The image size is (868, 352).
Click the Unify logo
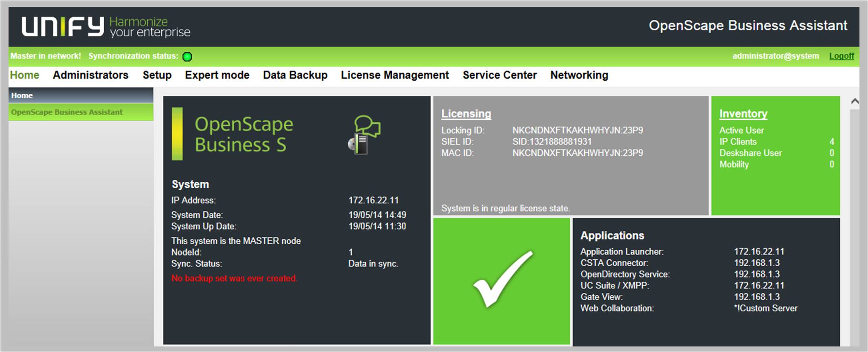[x=105, y=26]
